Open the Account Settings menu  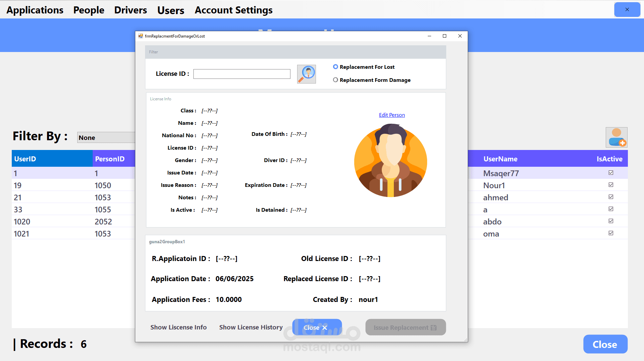[233, 10]
